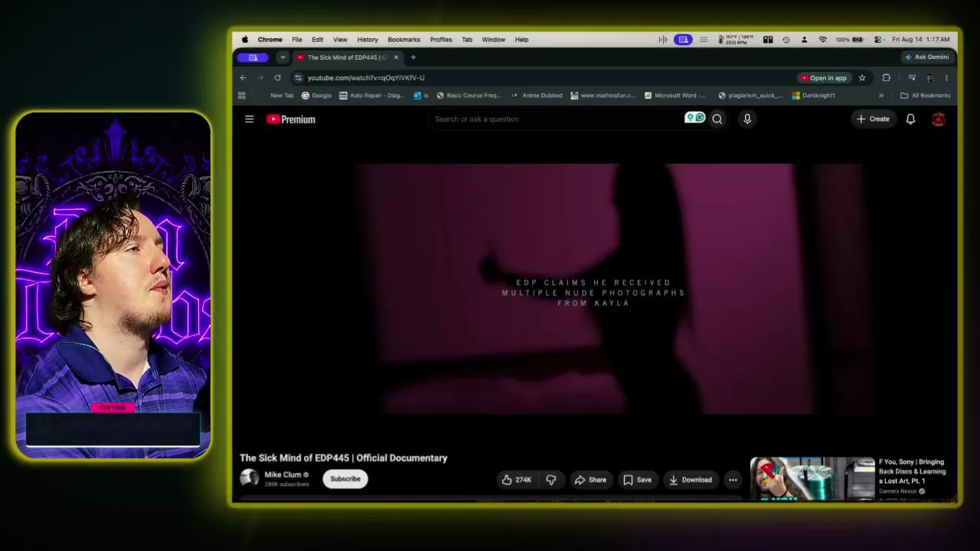This screenshot has height=551, width=980.
Task: Open YouTube notifications bell
Action: pyautogui.click(x=910, y=119)
